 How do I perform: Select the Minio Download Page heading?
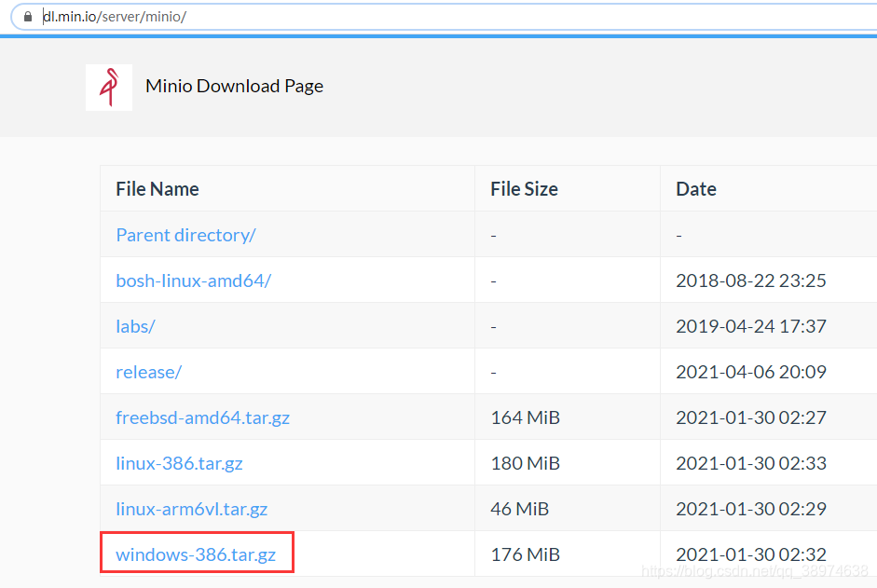click(234, 86)
